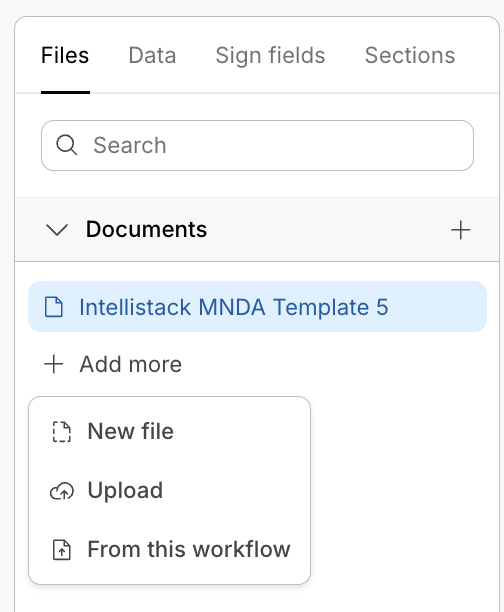The image size is (504, 612).
Task: Click the cloud upload icon
Action: (62, 491)
